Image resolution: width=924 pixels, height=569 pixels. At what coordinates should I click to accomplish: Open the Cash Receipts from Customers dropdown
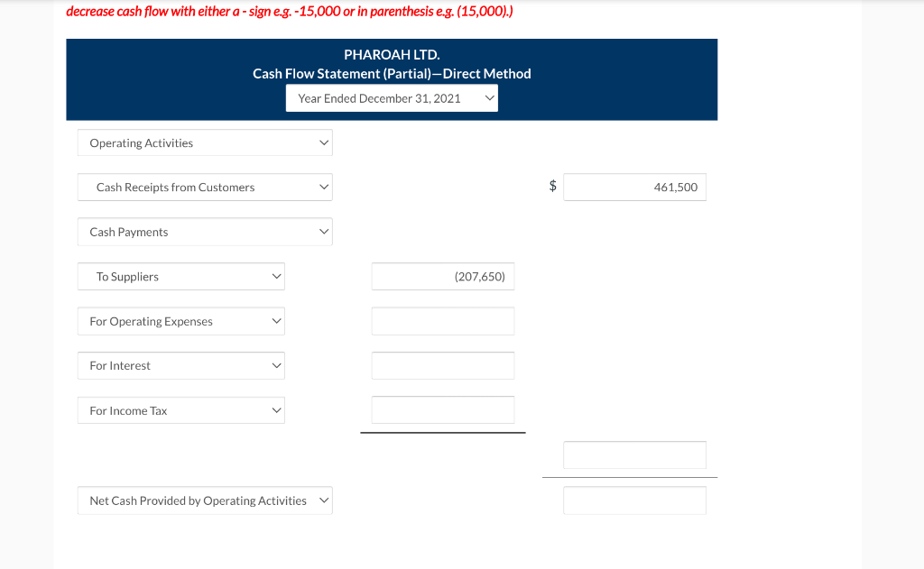point(204,187)
